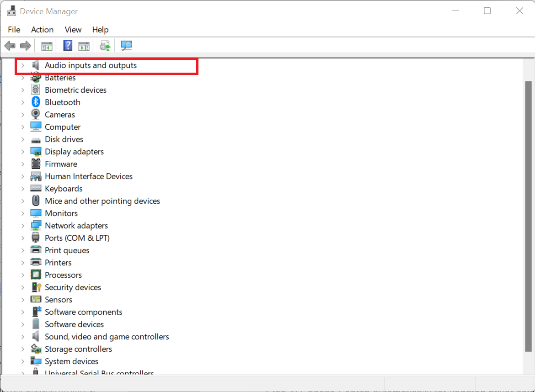
Task: Expand the Network adapters chevron
Action: [22, 226]
